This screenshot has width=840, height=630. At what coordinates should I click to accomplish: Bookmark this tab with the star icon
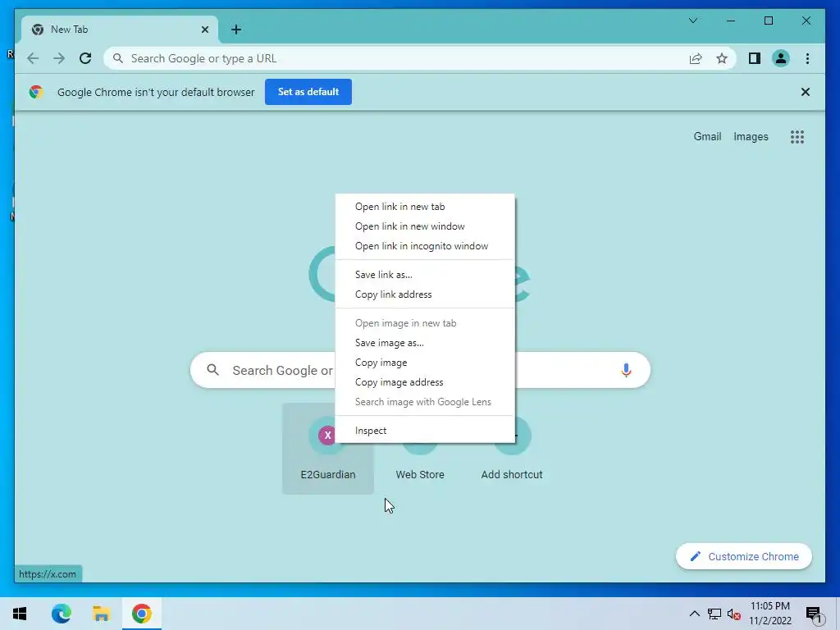[x=722, y=58]
